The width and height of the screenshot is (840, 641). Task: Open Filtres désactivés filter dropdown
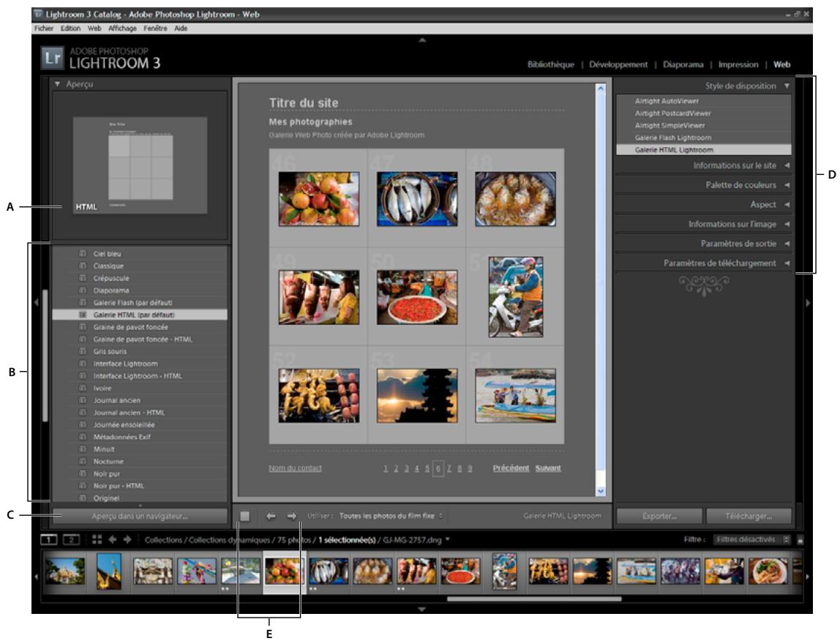[751, 540]
